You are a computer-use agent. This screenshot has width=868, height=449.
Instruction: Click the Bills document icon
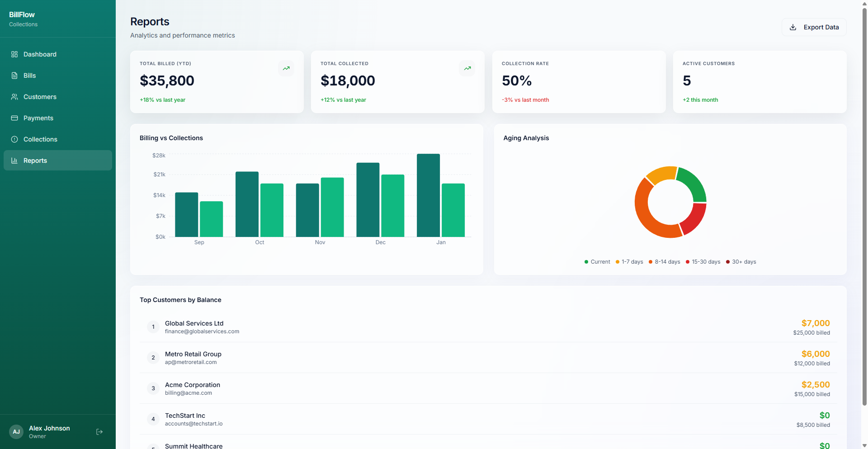[x=14, y=76]
